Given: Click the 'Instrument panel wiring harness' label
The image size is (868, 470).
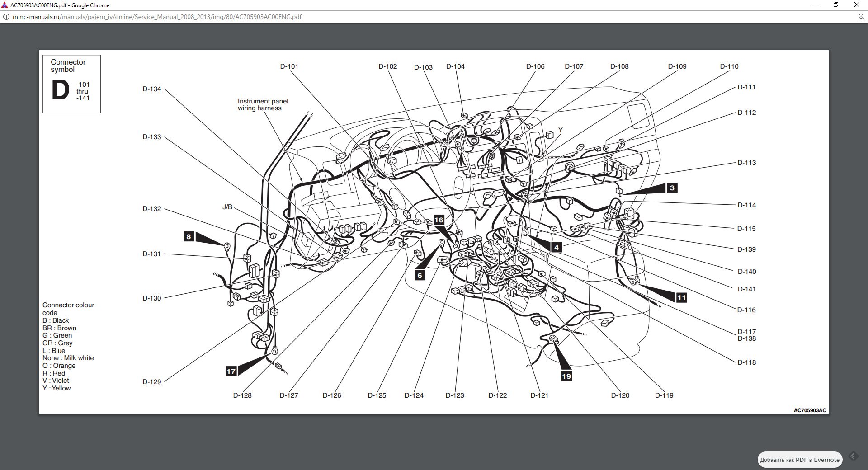Looking at the screenshot, I should pyautogui.click(x=263, y=105).
